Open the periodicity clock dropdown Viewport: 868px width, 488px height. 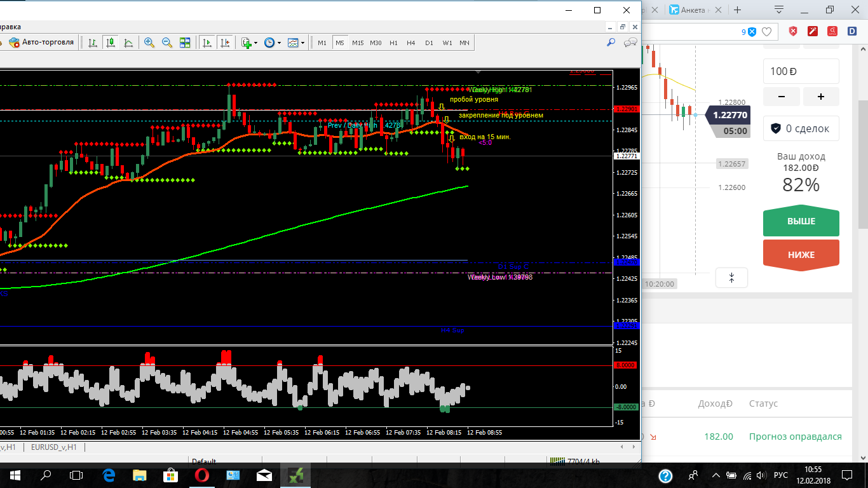click(272, 43)
